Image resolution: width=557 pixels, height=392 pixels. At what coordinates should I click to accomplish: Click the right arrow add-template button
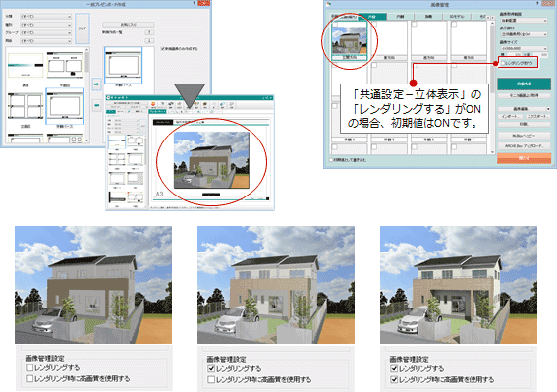tap(96, 84)
